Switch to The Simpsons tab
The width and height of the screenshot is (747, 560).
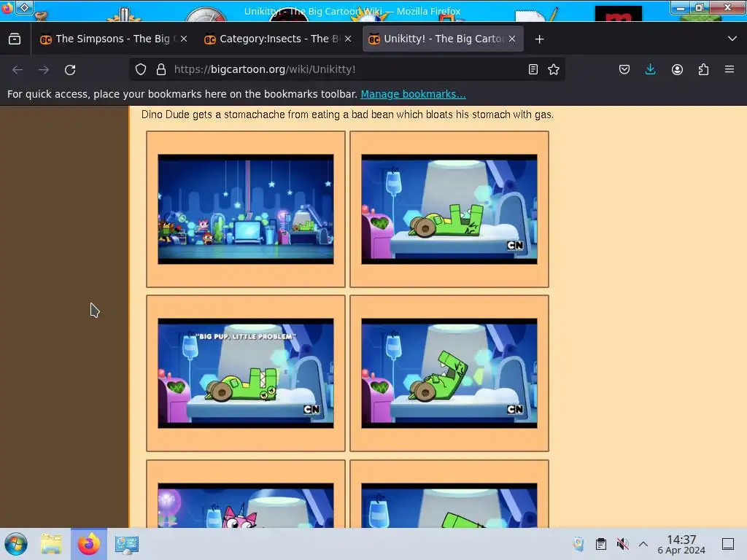point(112,39)
